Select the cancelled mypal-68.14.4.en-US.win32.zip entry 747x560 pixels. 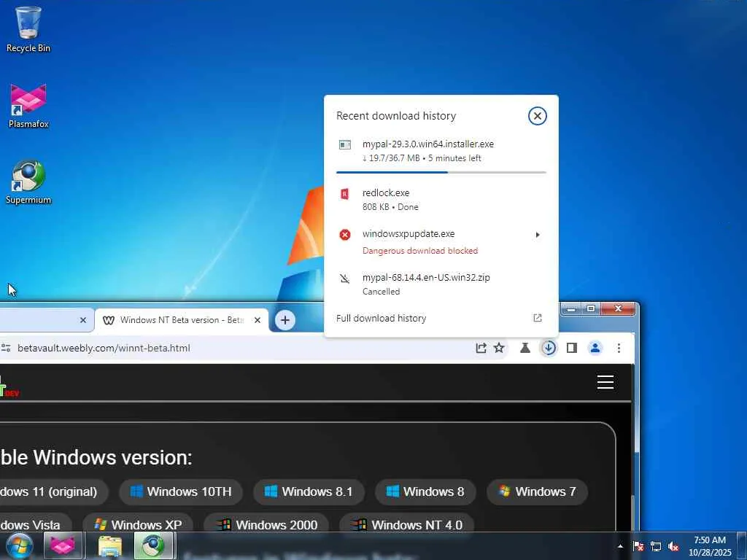point(441,284)
